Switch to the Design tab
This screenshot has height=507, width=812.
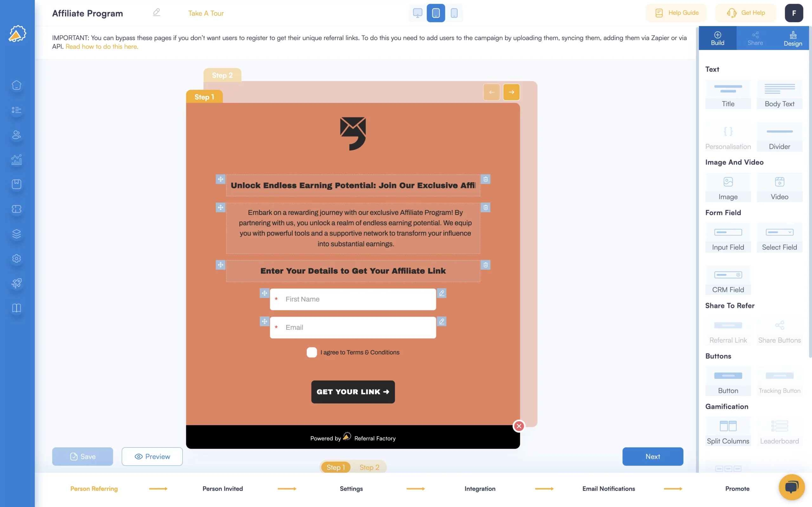793,37
